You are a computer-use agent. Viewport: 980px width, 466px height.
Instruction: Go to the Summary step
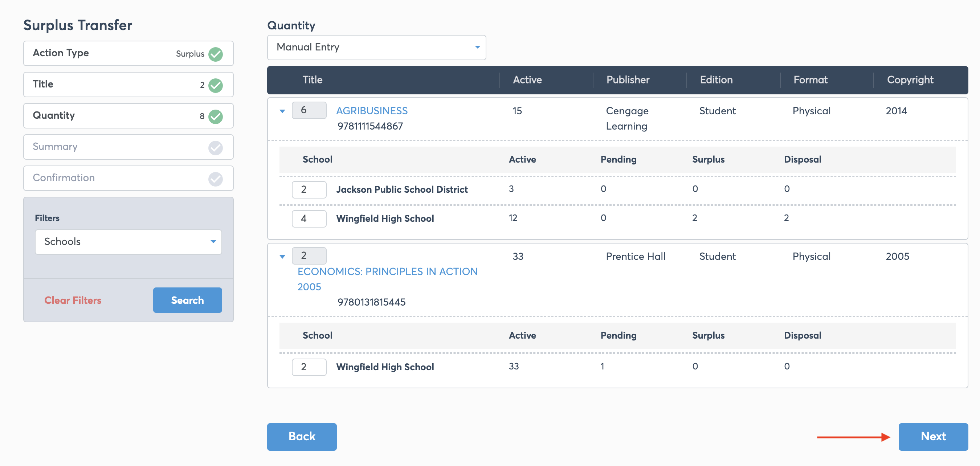114,147
